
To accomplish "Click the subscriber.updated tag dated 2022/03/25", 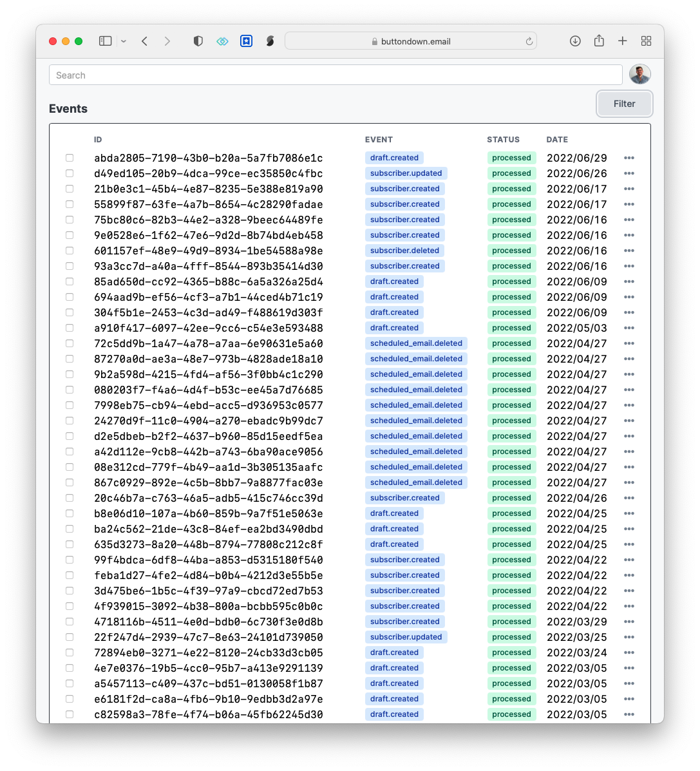I will 406,637.
